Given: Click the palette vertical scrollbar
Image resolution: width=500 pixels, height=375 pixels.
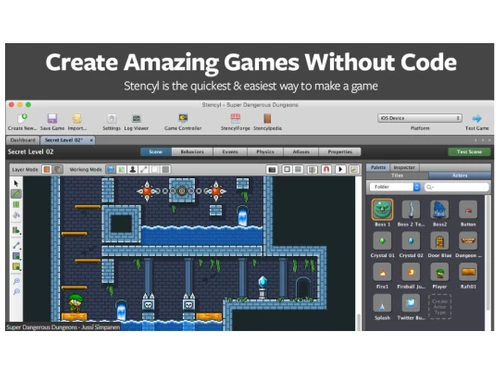Looking at the screenshot, I should click(x=487, y=253).
